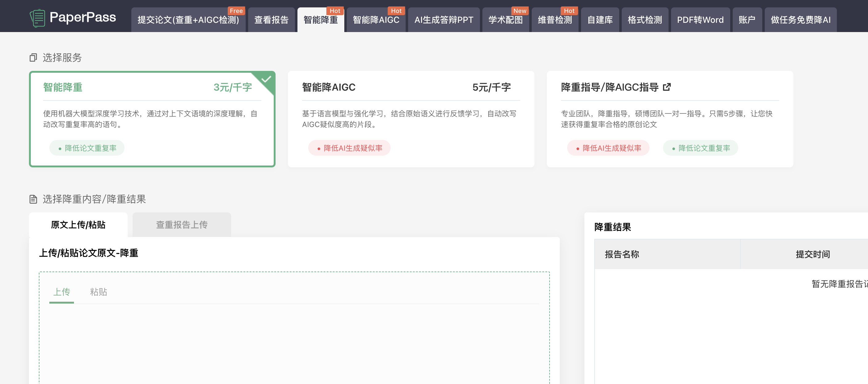Image resolution: width=868 pixels, height=384 pixels.
Task: Click the 智能降AIGC card description paragraph
Action: [x=409, y=119]
